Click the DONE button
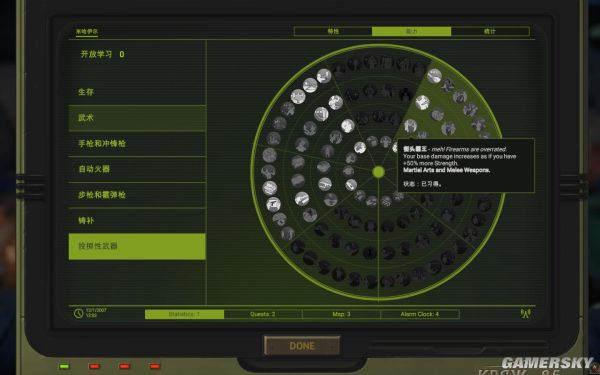The image size is (600, 375). 302,346
